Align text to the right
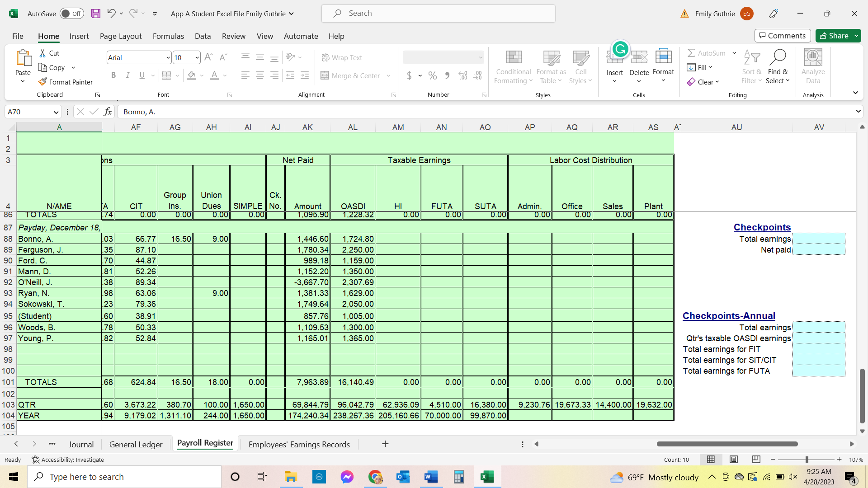 274,75
